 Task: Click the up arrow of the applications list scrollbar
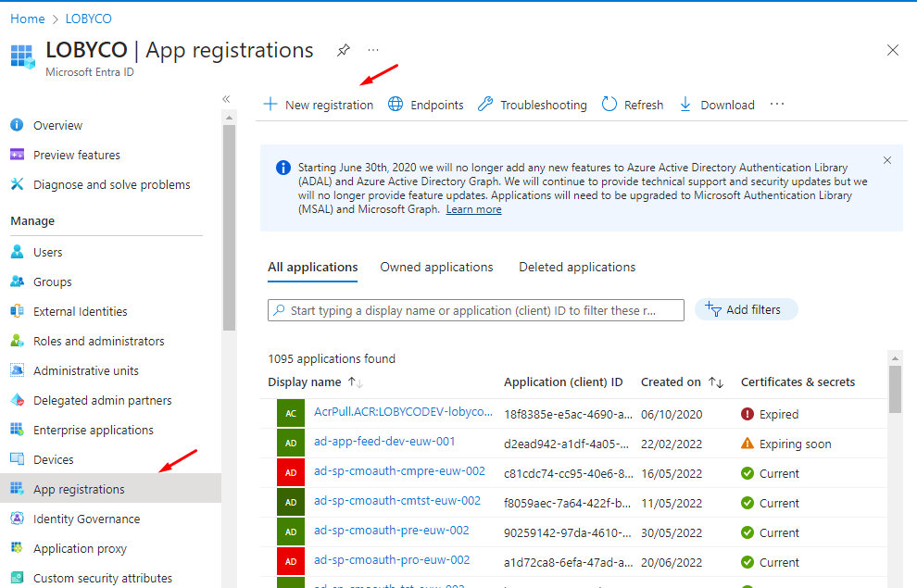tap(895, 357)
